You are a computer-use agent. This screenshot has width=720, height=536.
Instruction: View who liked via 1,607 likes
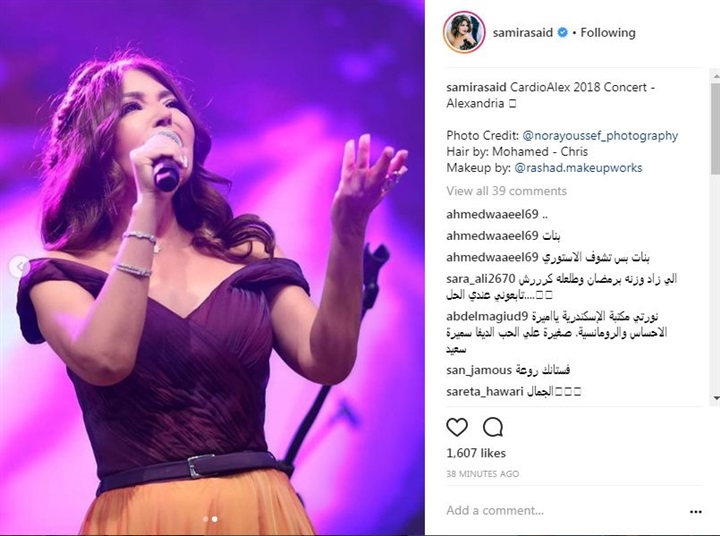coord(476,453)
